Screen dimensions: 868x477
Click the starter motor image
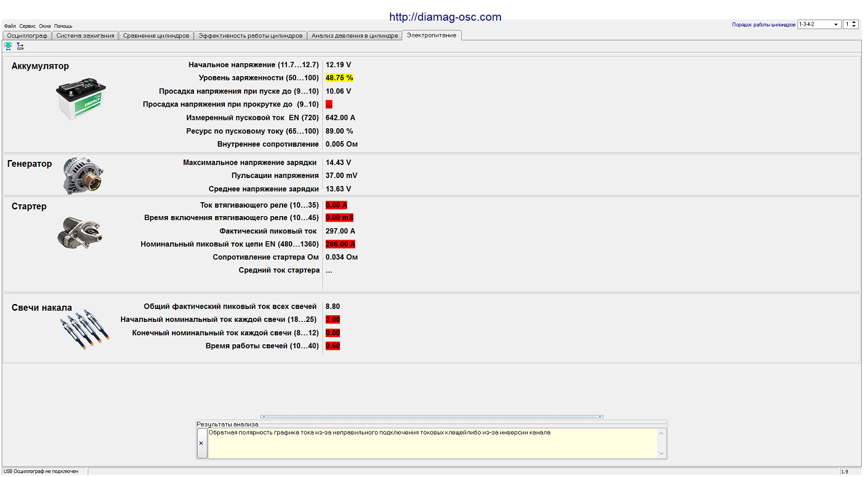(80, 233)
